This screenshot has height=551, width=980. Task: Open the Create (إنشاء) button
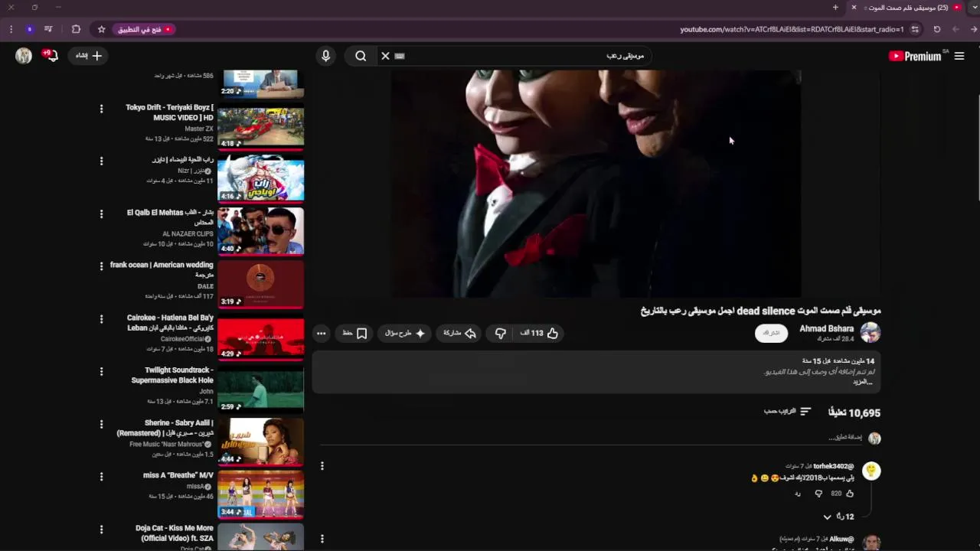88,56
